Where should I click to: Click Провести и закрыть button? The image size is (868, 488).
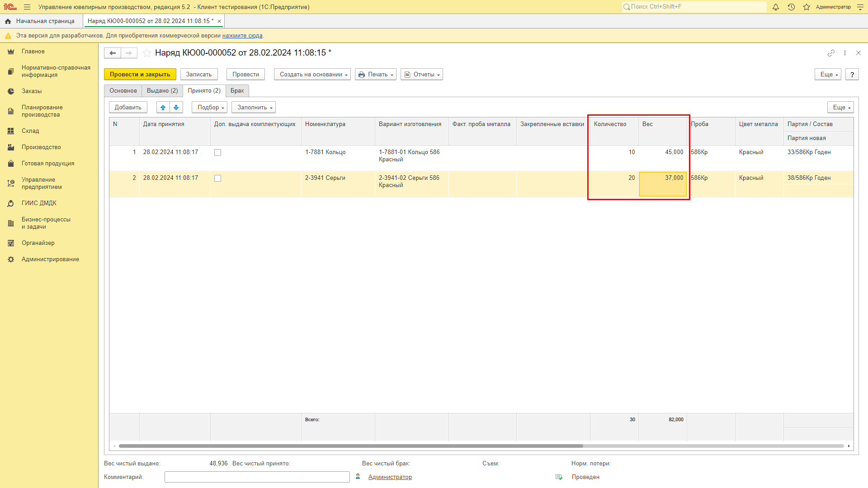coord(140,75)
